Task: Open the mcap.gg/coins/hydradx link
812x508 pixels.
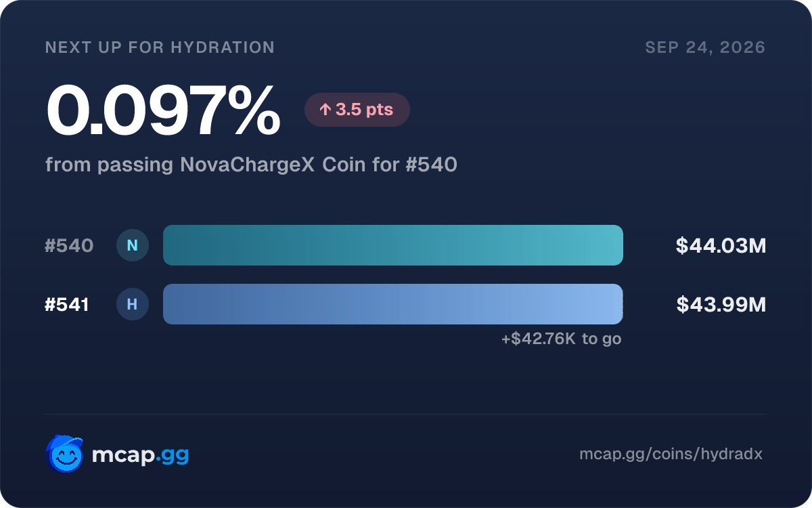Action: click(671, 454)
